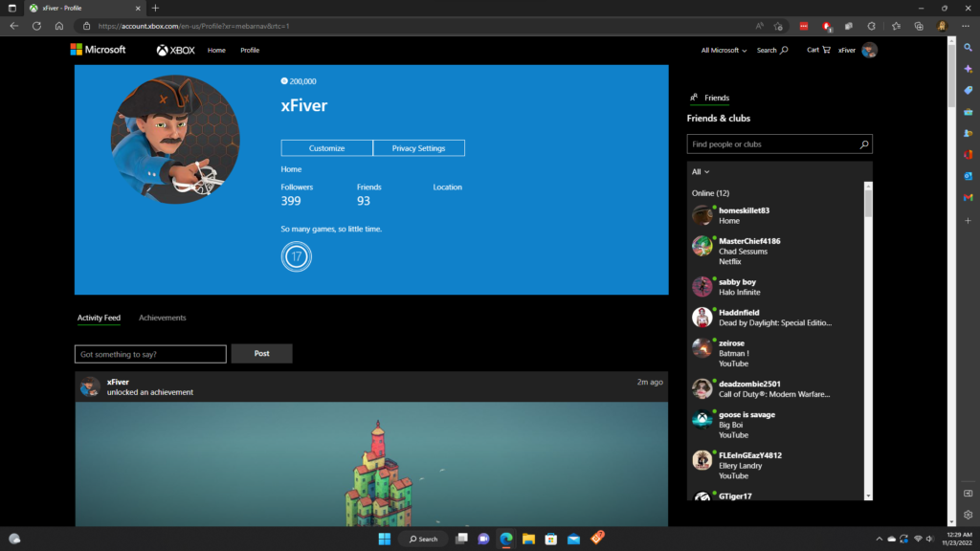The height and width of the screenshot is (551, 980).
Task: Click the Microsoft logo
Action: [x=98, y=50]
